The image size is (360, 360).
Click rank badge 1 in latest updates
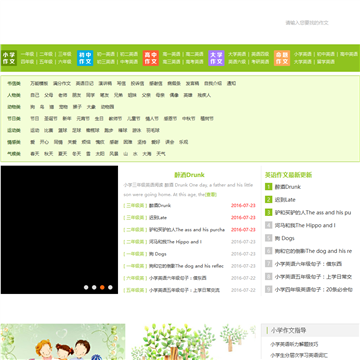click(x=269, y=187)
